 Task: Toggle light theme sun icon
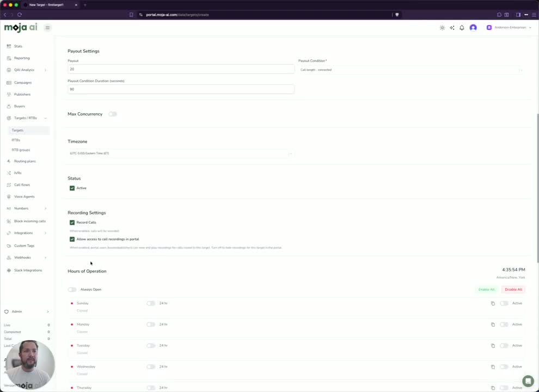coord(442,28)
